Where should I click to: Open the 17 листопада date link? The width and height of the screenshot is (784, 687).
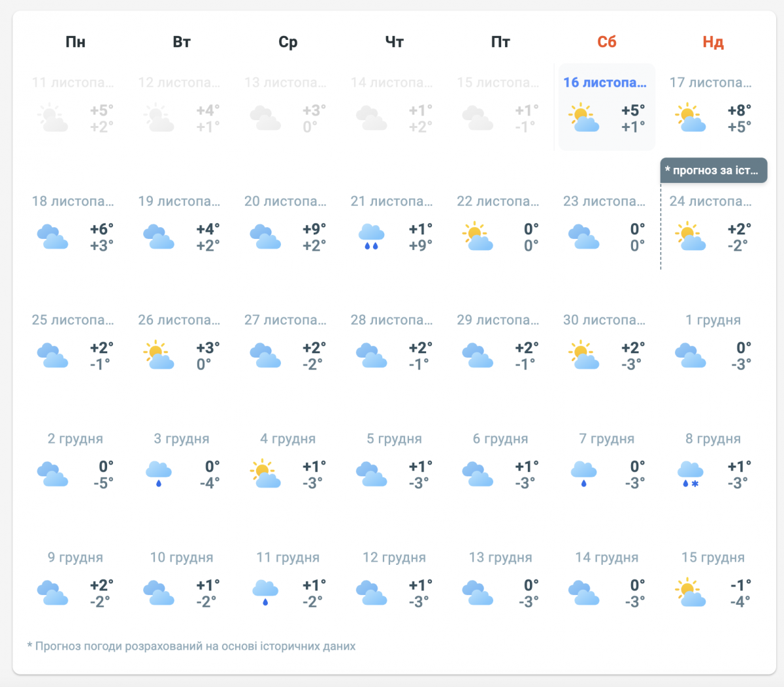(x=710, y=83)
